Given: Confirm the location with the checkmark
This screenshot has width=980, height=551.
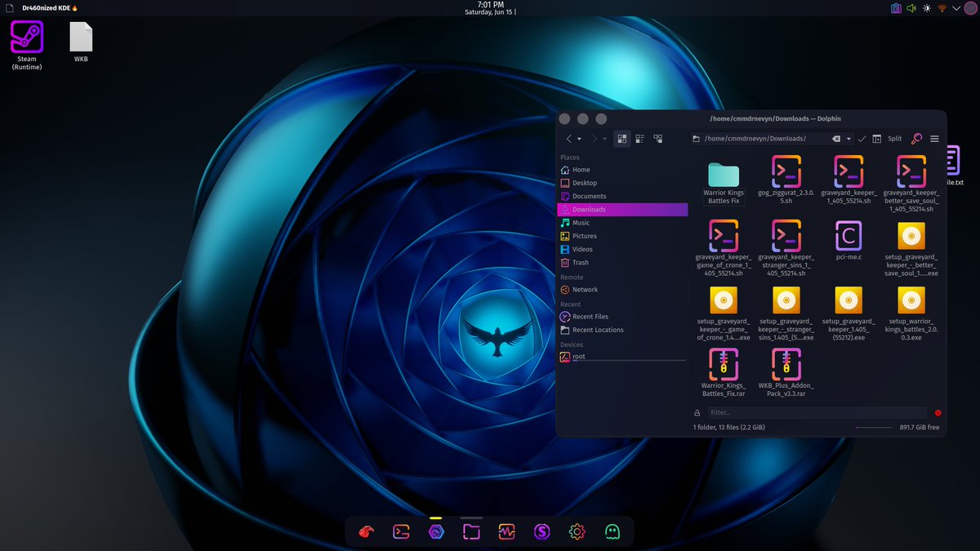Looking at the screenshot, I should point(862,139).
